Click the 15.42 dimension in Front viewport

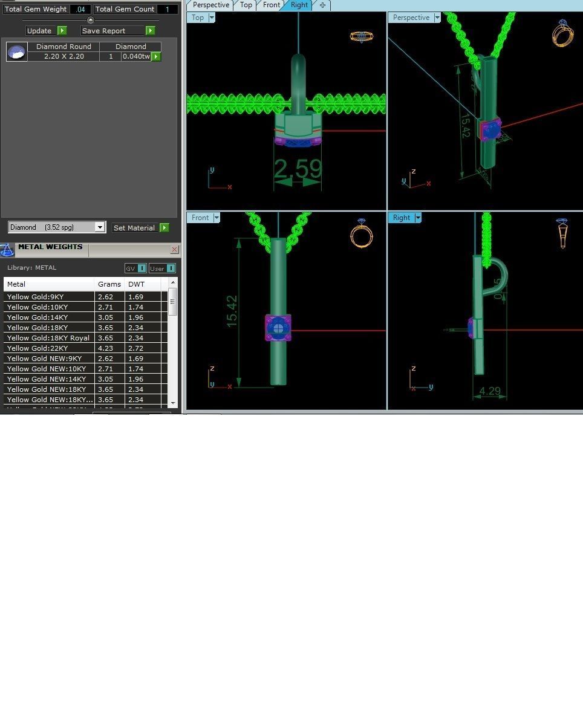click(232, 312)
